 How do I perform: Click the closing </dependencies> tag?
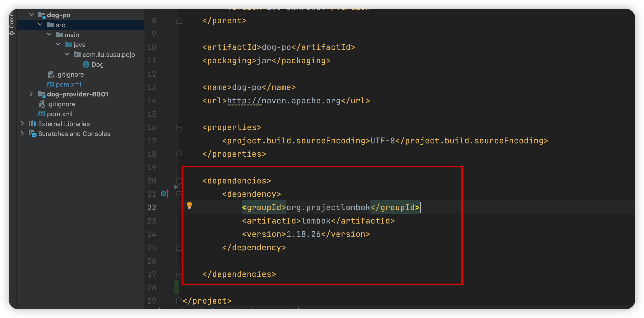point(239,274)
